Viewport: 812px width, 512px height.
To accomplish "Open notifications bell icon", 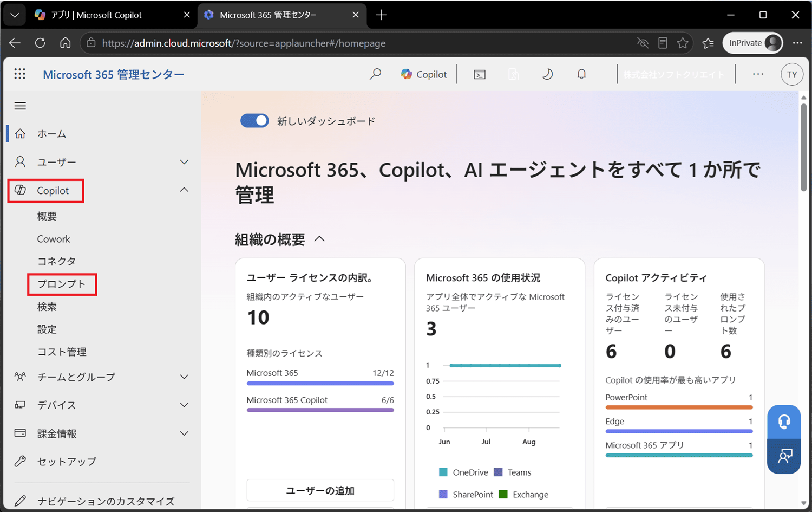I will coord(581,74).
